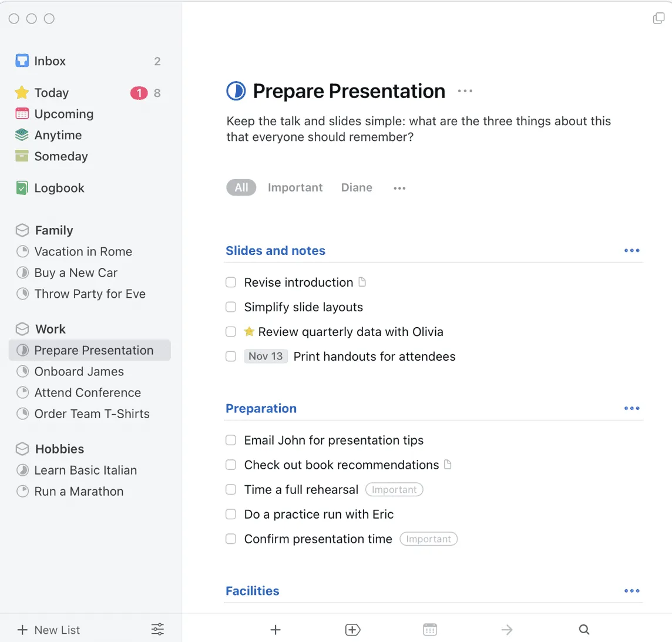Click the Throw Party for Eve progress icon
The image size is (672, 642).
pyautogui.click(x=22, y=294)
